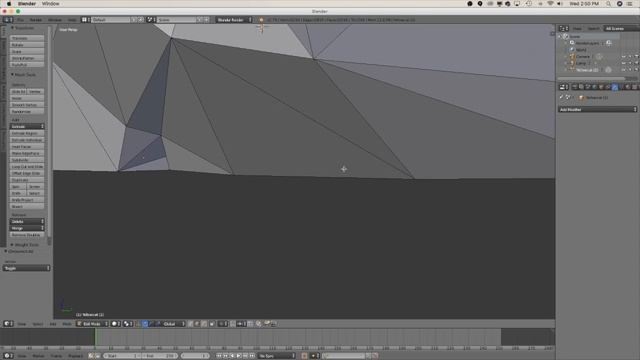Click the Translate button in Transform panel

pyautogui.click(x=27, y=38)
